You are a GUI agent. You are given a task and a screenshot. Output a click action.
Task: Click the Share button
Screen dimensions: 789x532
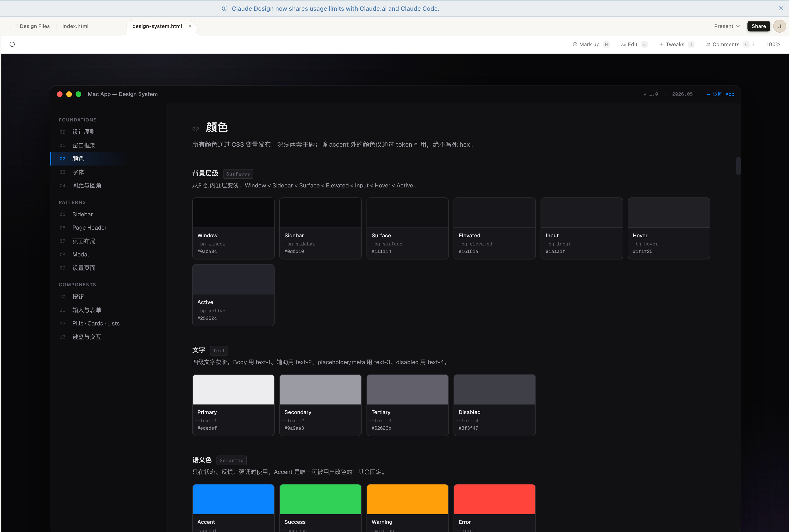(758, 26)
